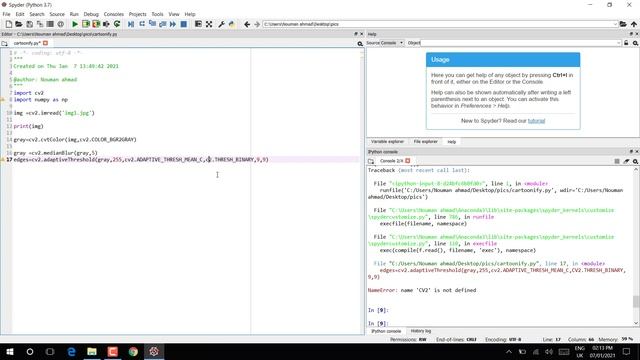Step into function debug icon
Image resolution: width=640 pixels, height=360 pixels.
coord(152,24)
